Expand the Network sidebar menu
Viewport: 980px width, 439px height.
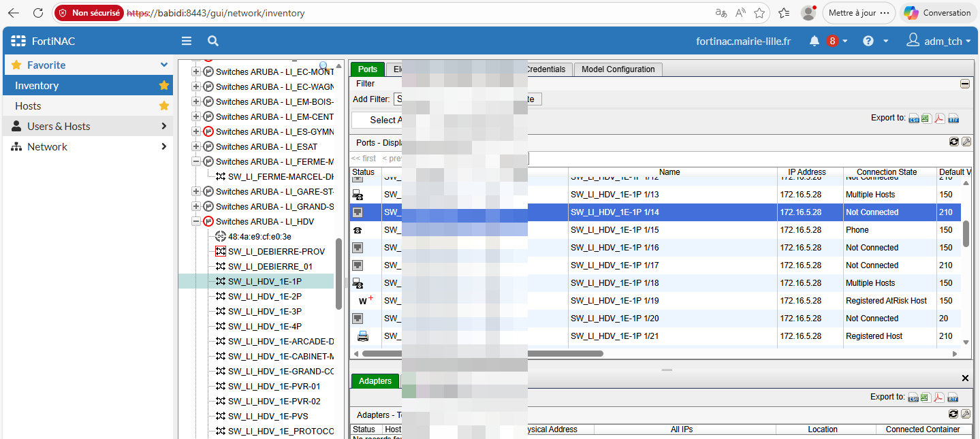click(x=89, y=146)
